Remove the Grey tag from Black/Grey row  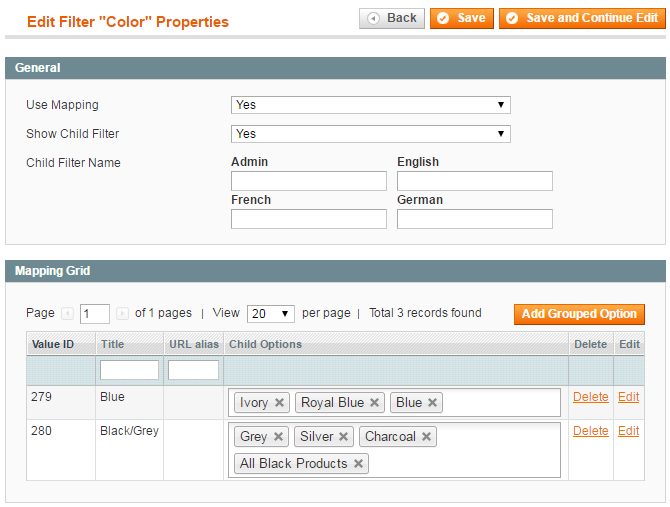[x=278, y=437]
